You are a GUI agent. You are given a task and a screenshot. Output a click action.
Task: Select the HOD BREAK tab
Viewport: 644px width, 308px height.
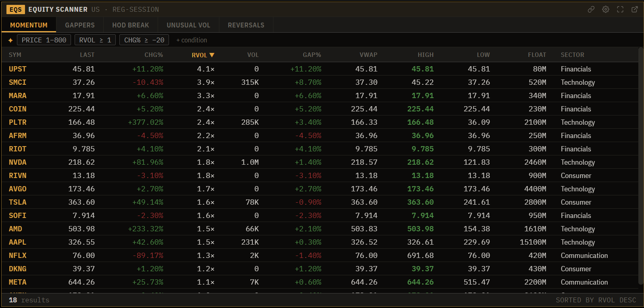tap(131, 25)
